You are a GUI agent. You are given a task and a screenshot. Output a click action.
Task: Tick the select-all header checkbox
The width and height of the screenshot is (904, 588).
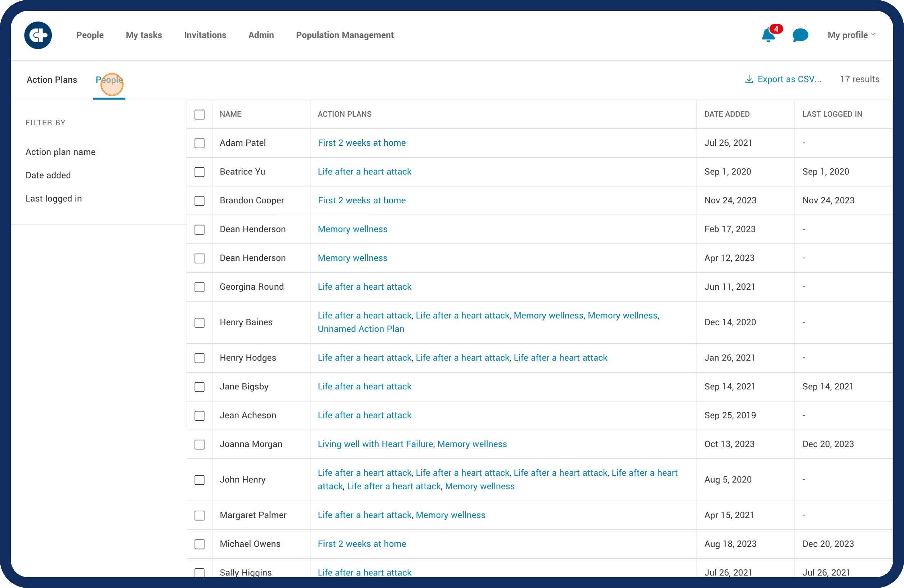point(200,114)
